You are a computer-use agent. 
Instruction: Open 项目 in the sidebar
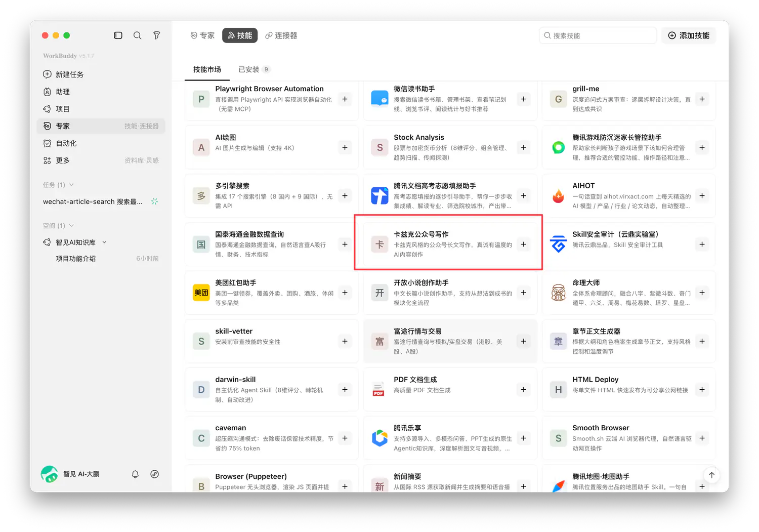(x=101, y=109)
